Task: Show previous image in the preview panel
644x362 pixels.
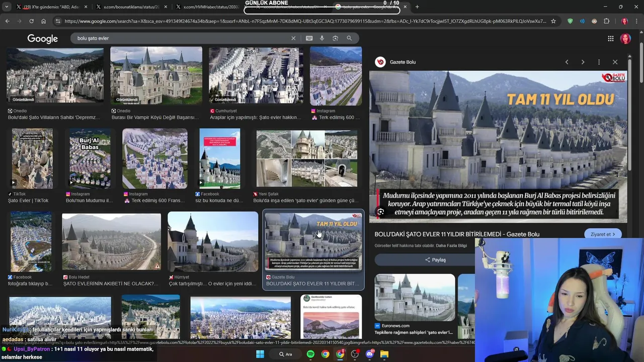Action: point(567,62)
